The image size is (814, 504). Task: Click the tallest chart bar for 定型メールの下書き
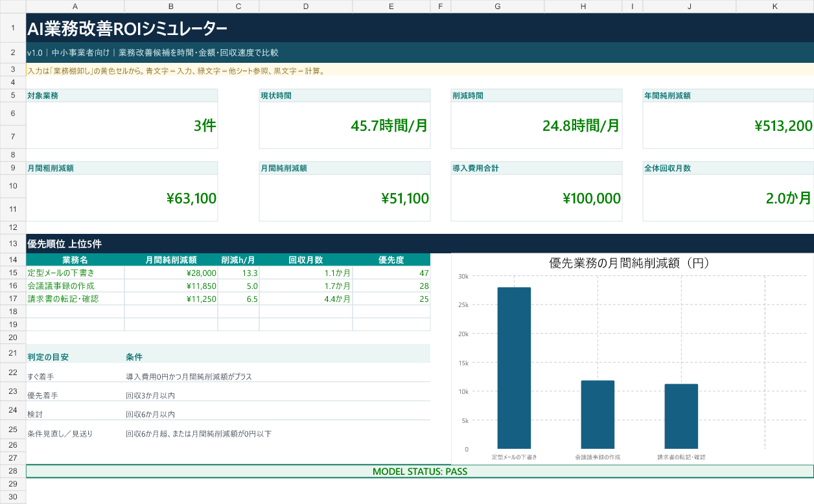coord(514,368)
